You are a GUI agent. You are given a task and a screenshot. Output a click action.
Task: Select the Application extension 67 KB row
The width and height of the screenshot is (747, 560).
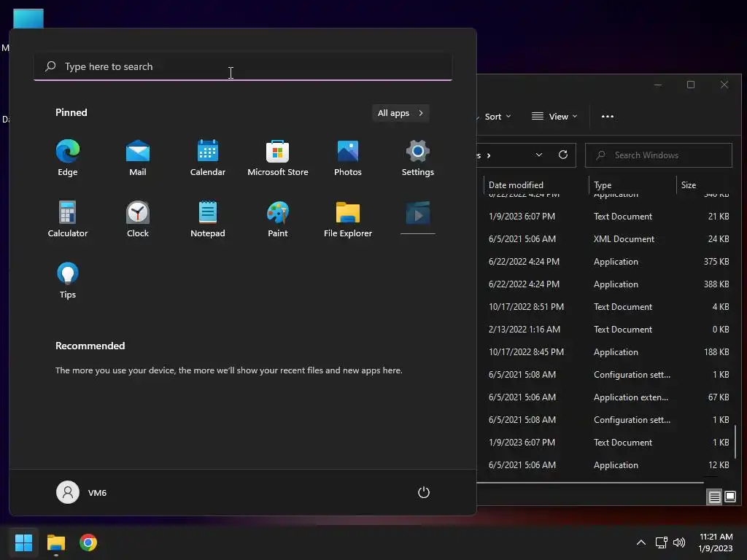click(605, 397)
